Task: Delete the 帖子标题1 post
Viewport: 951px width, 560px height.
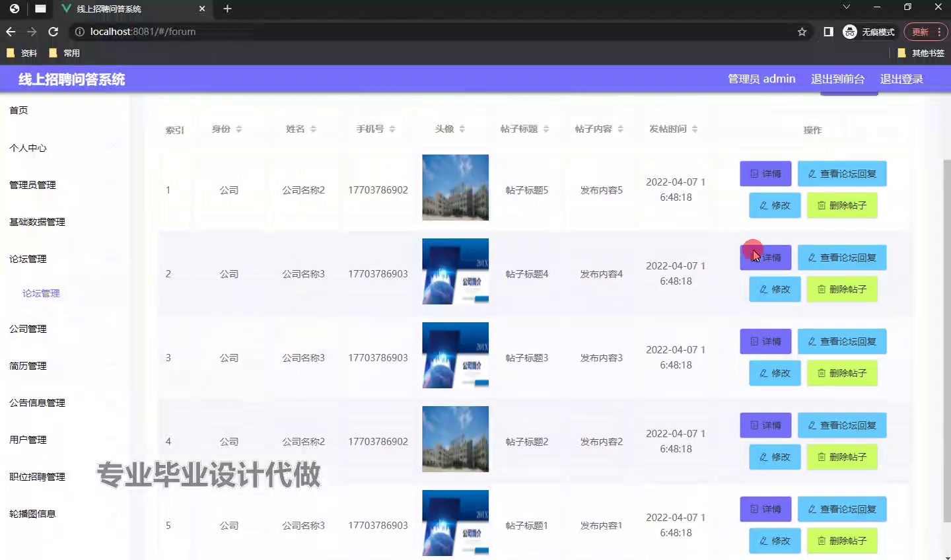Action: [842, 541]
